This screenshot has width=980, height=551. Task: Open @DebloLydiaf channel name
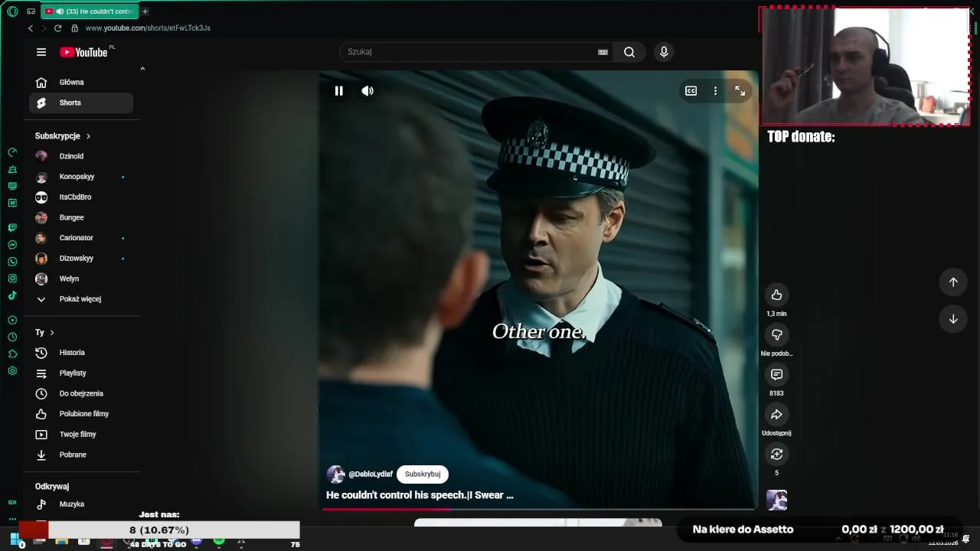click(371, 474)
